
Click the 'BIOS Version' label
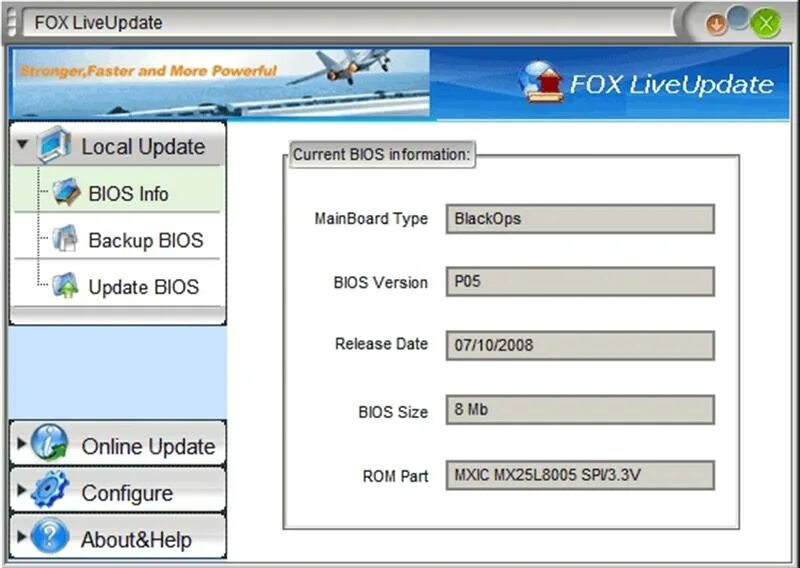pyautogui.click(x=381, y=283)
